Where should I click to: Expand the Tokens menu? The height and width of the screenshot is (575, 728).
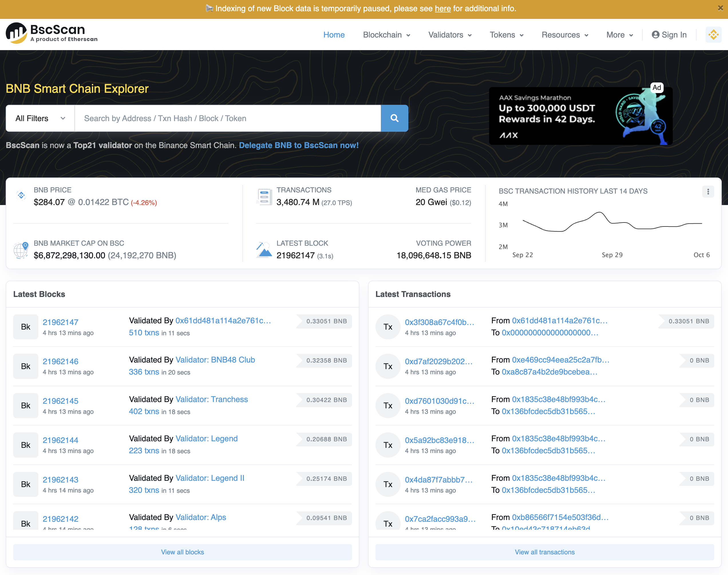506,35
